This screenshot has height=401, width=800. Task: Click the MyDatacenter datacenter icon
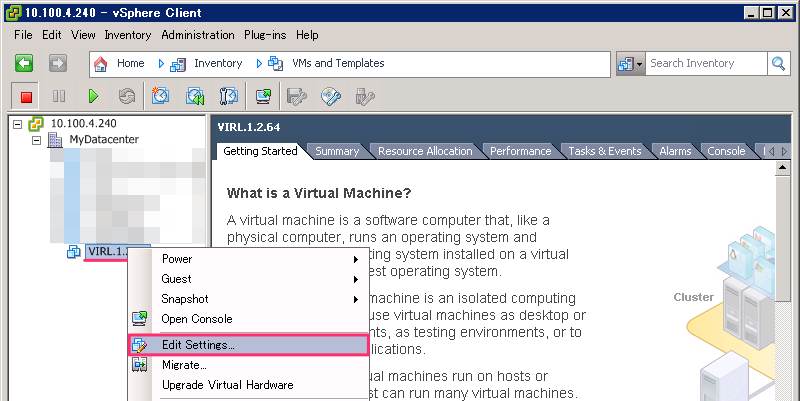pyautogui.click(x=55, y=140)
